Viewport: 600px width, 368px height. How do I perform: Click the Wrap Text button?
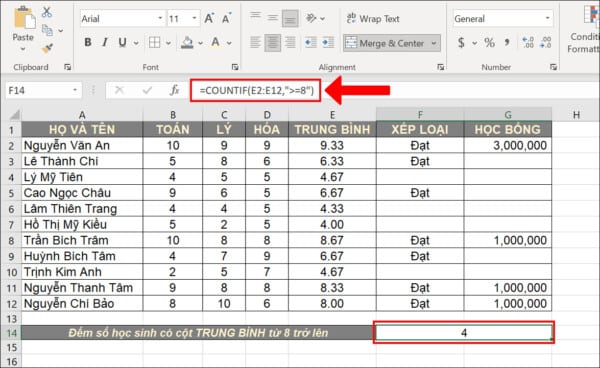(x=373, y=18)
